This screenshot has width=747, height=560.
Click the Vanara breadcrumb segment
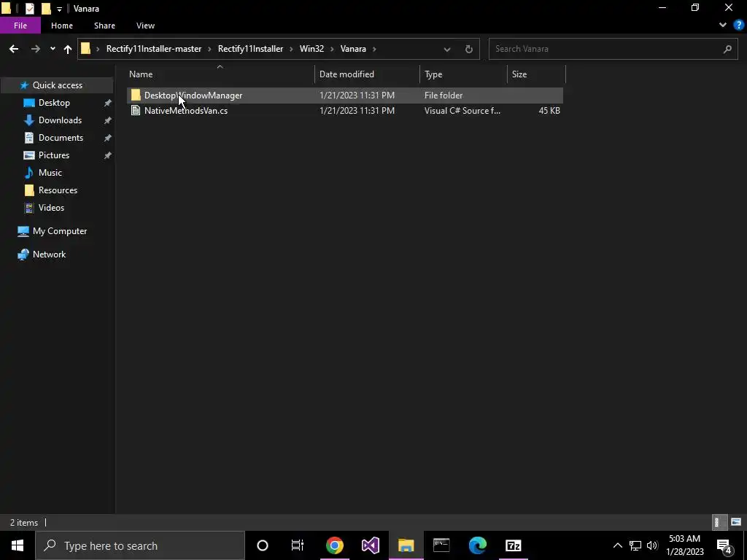click(353, 49)
